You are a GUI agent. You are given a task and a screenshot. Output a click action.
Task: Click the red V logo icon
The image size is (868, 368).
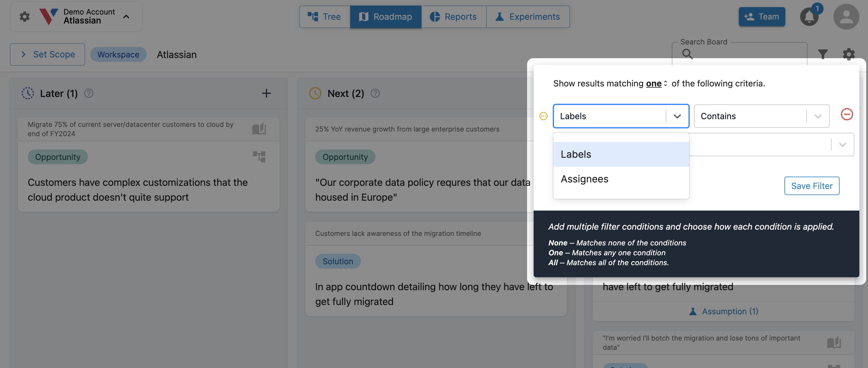pos(48,17)
